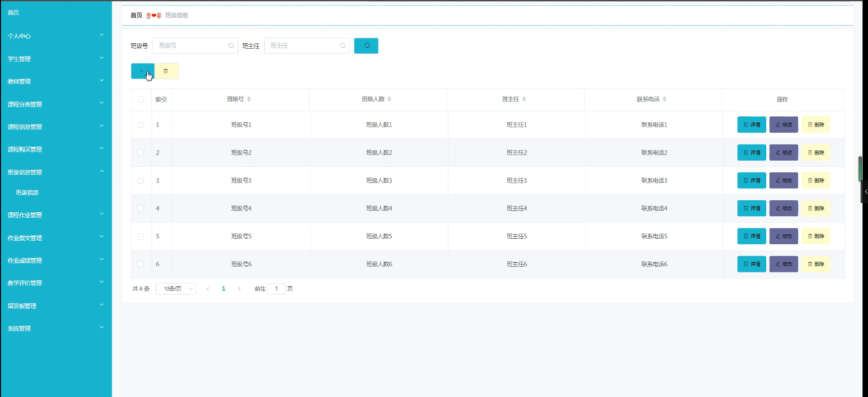
Task: Focus the 班主任 search input field
Action: coord(306,46)
